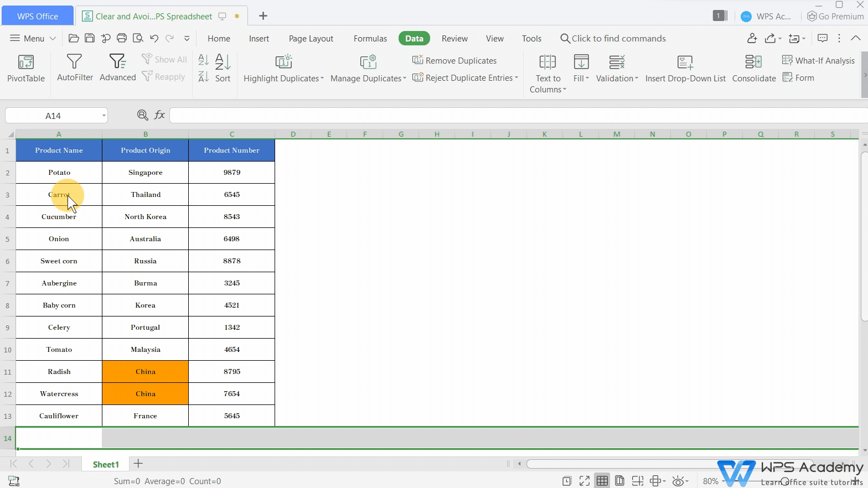Switch to the Formulas tab
Viewport: 868px width, 488px height.
(370, 38)
